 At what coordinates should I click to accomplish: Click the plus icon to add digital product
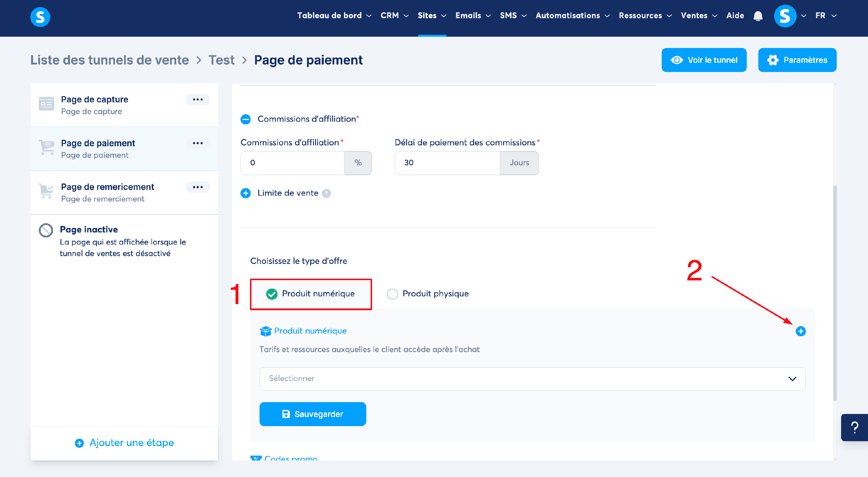[x=800, y=331]
